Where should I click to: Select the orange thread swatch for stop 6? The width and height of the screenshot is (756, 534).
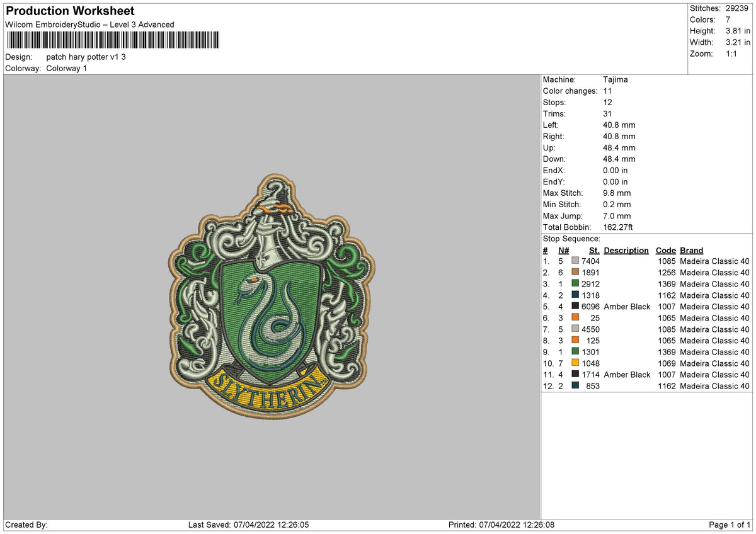[x=575, y=318]
